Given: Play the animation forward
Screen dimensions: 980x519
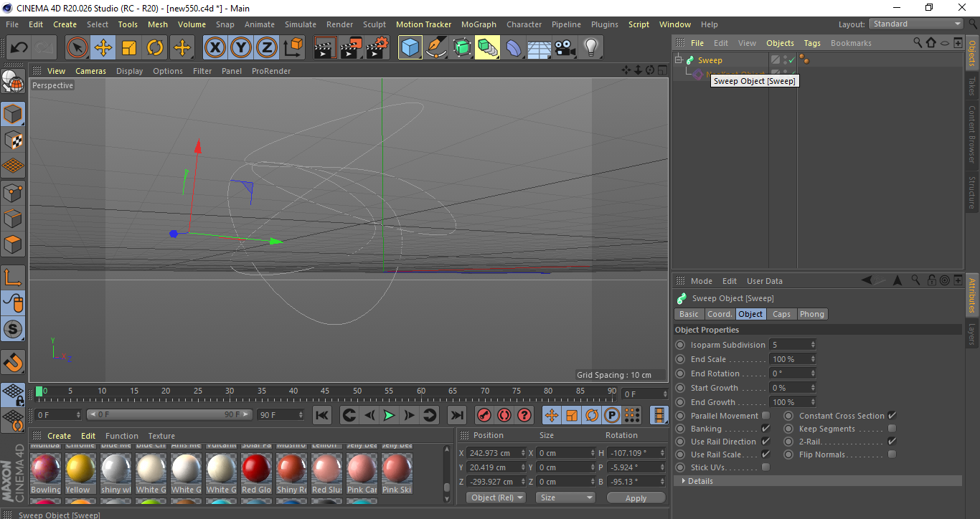Looking at the screenshot, I should click(389, 415).
